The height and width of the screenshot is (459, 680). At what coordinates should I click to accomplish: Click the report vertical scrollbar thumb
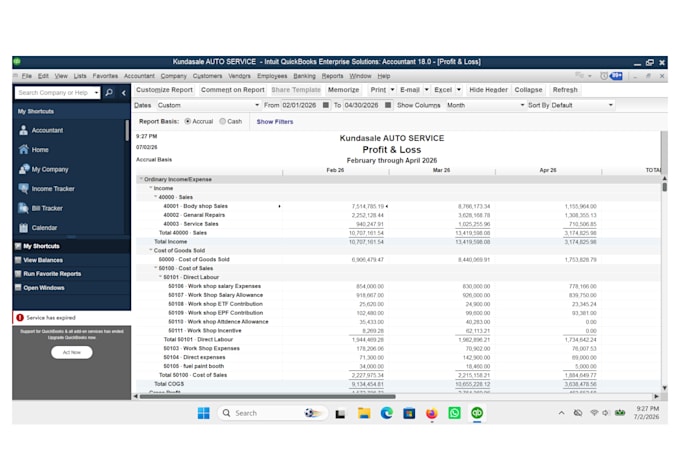point(664,187)
